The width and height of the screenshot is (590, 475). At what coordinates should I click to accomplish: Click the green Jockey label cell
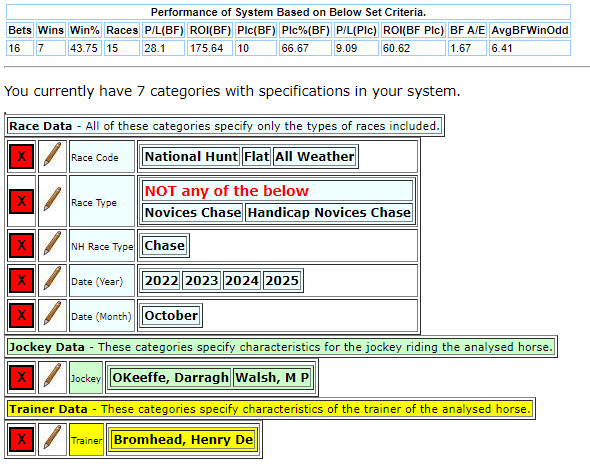(86, 378)
